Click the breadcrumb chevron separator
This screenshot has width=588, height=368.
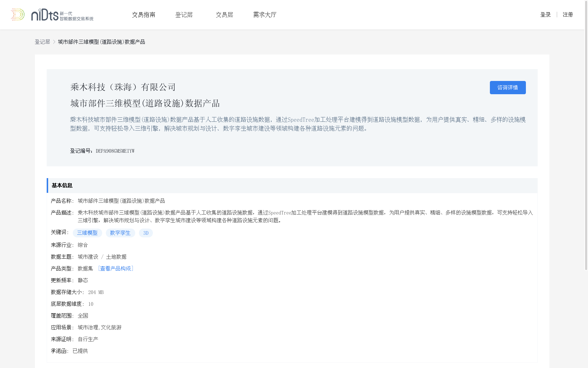click(x=54, y=42)
